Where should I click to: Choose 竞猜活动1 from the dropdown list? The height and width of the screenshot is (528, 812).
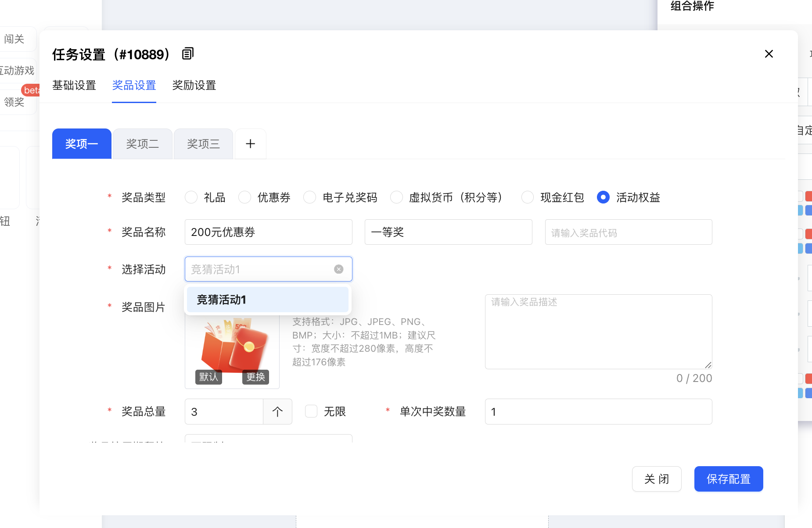click(267, 300)
